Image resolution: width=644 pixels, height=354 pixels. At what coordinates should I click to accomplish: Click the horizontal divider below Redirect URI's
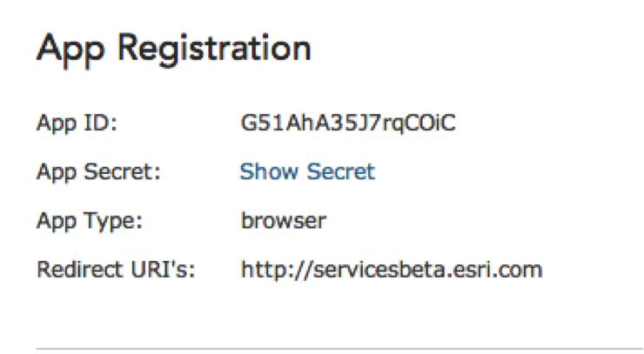click(x=339, y=349)
